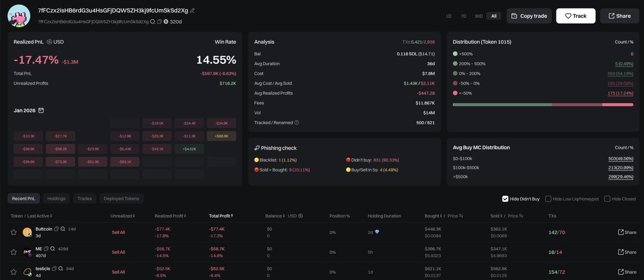Sort table by Realized Profit column
Screen dimensions: 644x280
[x=172, y=216]
